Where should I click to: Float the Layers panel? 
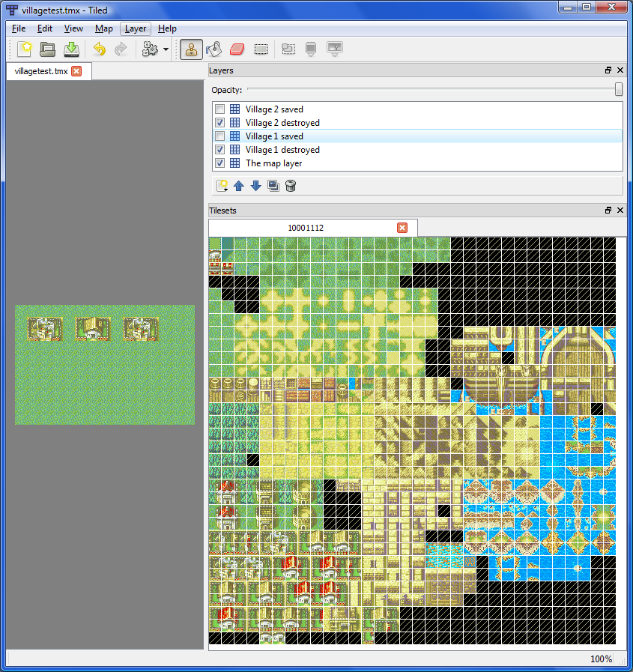point(608,70)
